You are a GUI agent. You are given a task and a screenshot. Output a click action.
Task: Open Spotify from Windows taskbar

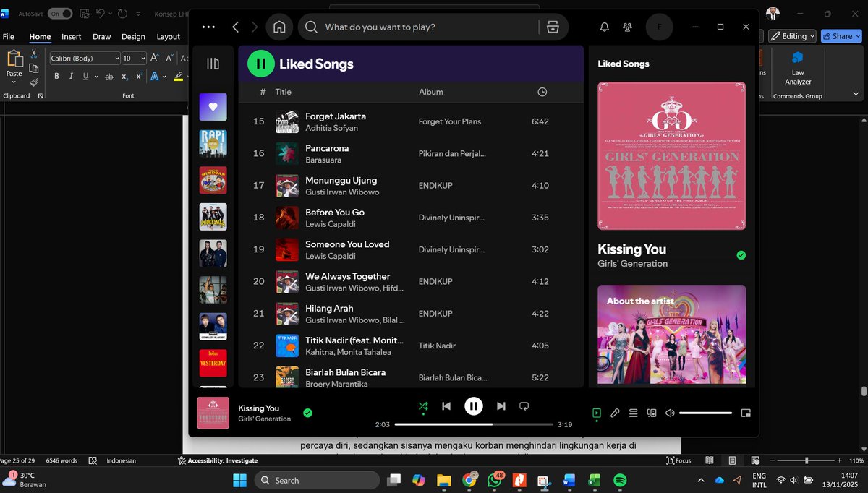pyautogui.click(x=619, y=480)
